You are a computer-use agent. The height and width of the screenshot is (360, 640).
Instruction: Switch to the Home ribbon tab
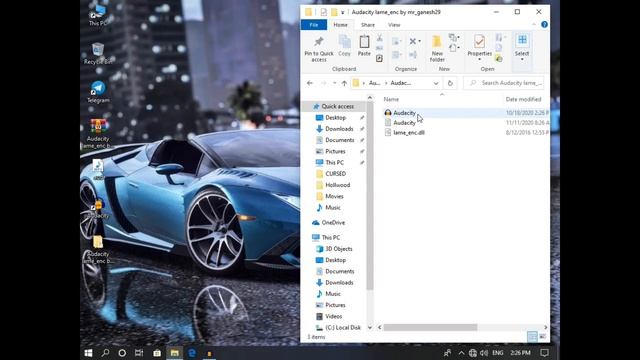[x=340, y=25]
